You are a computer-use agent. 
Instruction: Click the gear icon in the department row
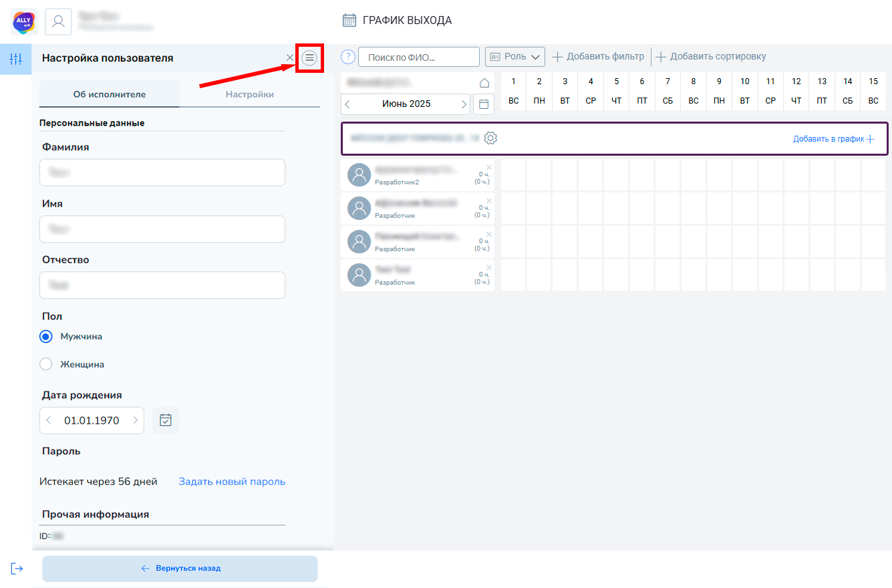490,138
